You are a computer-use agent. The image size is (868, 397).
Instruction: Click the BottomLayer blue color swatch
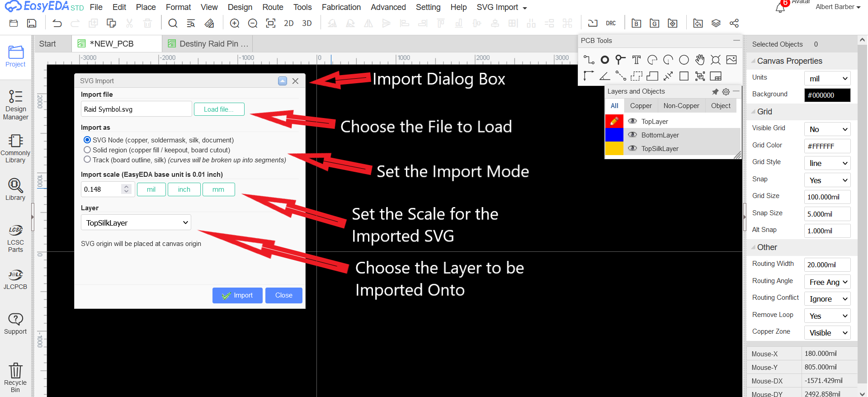pyautogui.click(x=614, y=135)
